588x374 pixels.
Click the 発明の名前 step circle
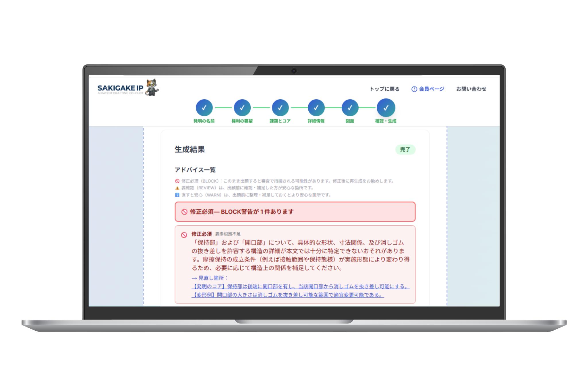coord(204,108)
